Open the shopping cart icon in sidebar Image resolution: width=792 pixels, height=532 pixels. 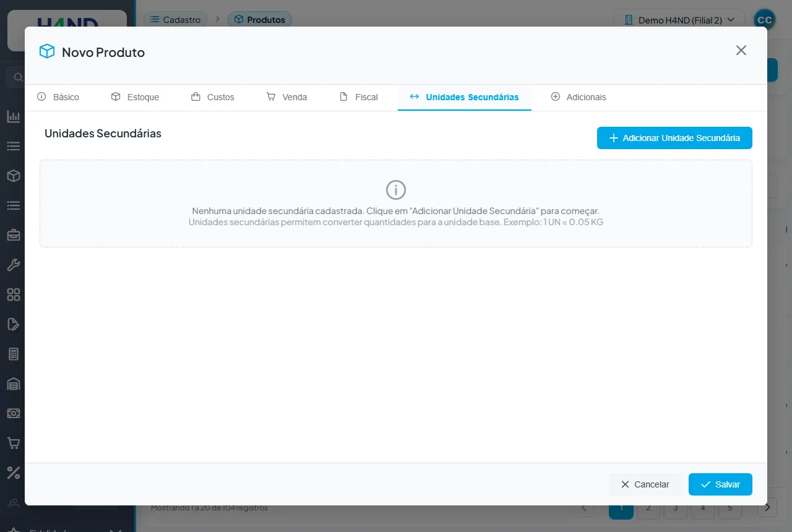tap(13, 443)
